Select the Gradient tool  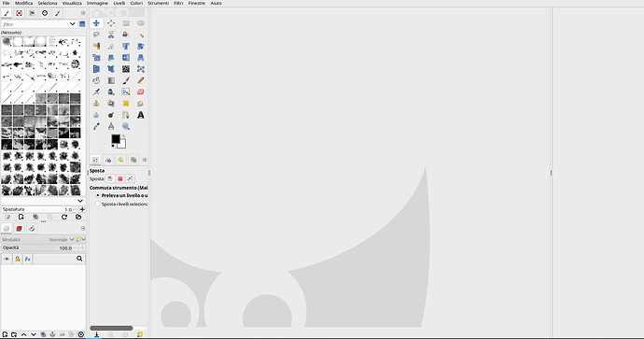point(111,80)
